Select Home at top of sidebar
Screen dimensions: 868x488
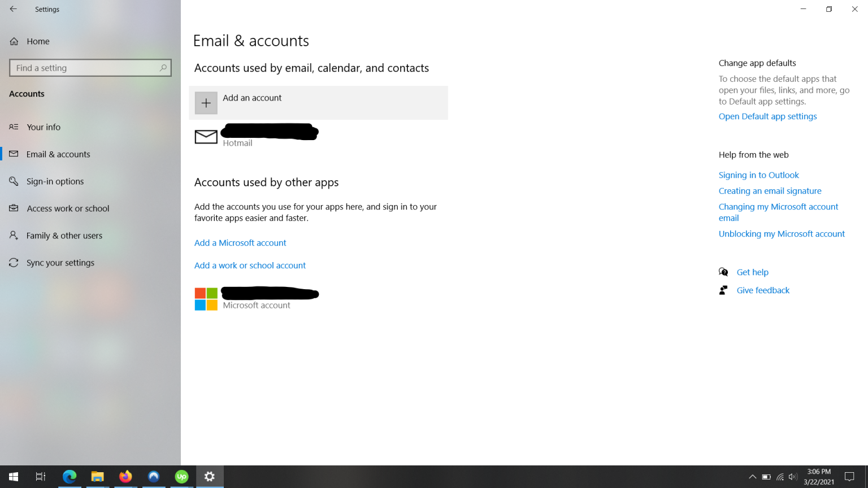point(38,41)
